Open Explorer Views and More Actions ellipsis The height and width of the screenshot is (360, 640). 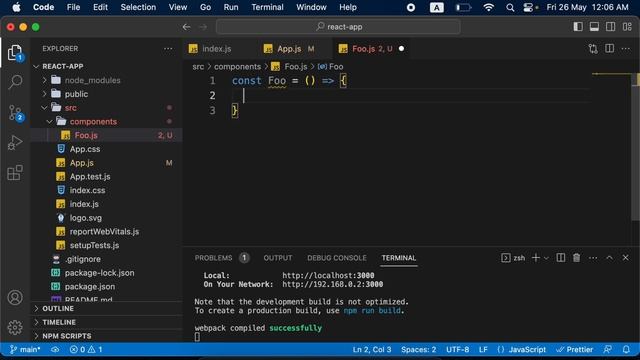click(168, 49)
